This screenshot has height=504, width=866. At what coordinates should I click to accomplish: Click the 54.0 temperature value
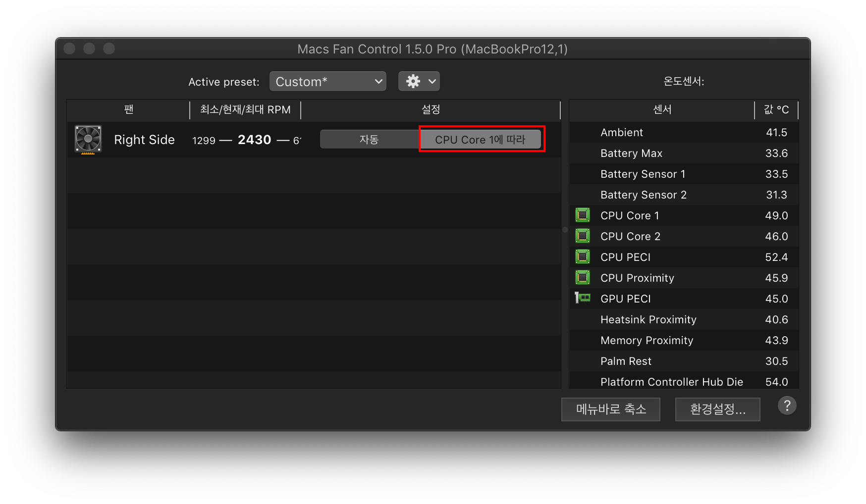(x=776, y=382)
